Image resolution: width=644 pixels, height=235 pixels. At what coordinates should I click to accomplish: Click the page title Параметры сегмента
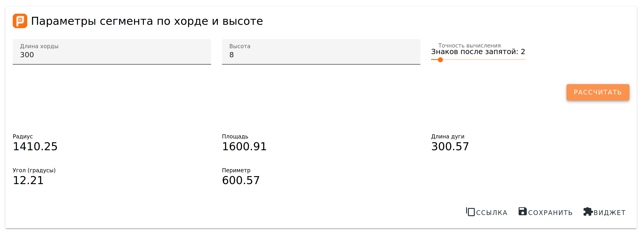coord(147,21)
